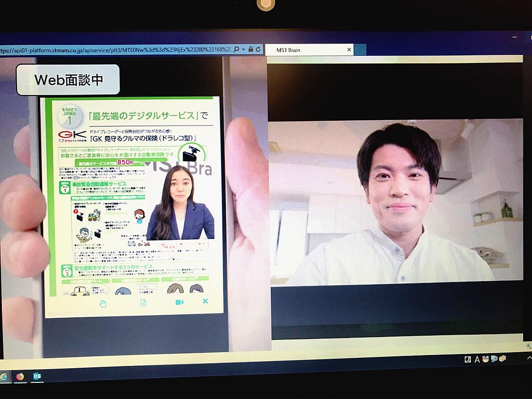Image resolution: width=532 pixels, height=399 pixels.
Task: Click the search magnifier in address bar
Action: [x=237, y=49]
